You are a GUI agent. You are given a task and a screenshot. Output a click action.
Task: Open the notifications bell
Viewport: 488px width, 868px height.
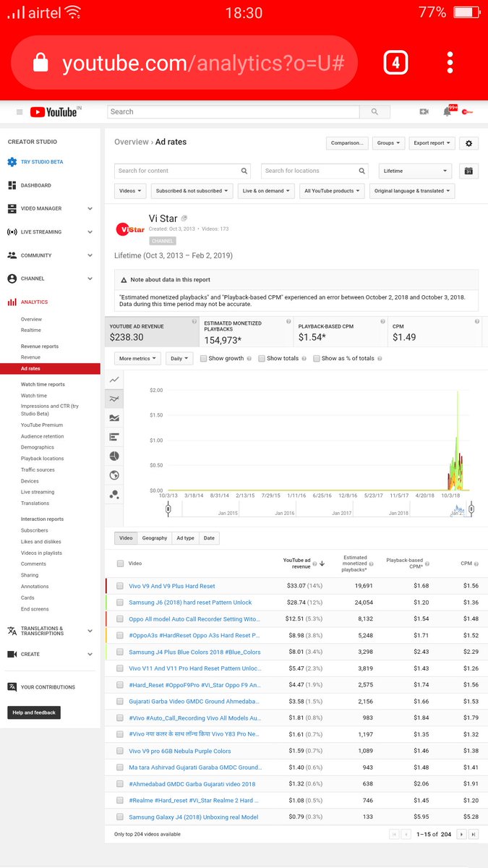pyautogui.click(x=448, y=111)
